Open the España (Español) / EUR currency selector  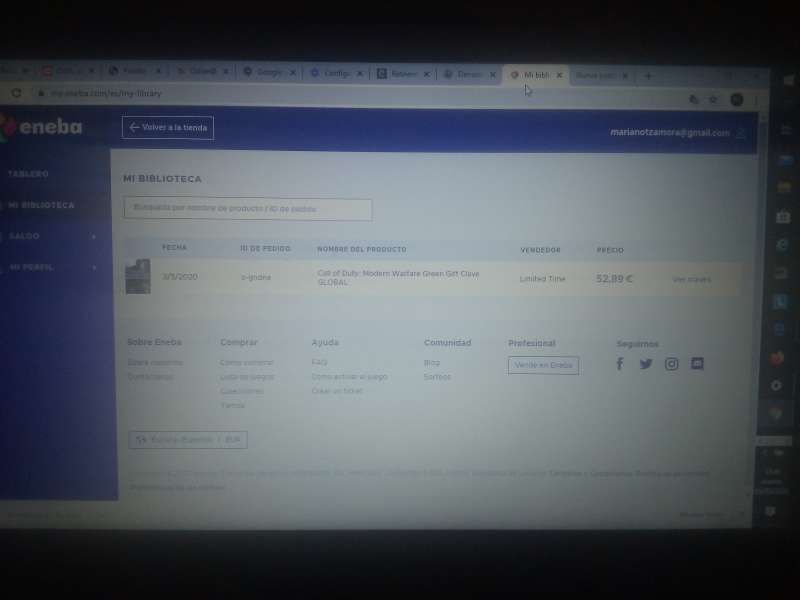pos(187,440)
